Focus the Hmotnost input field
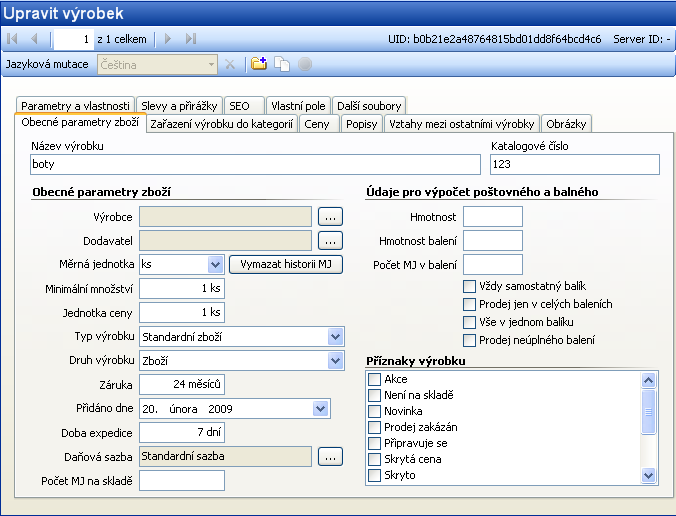 tap(493, 216)
